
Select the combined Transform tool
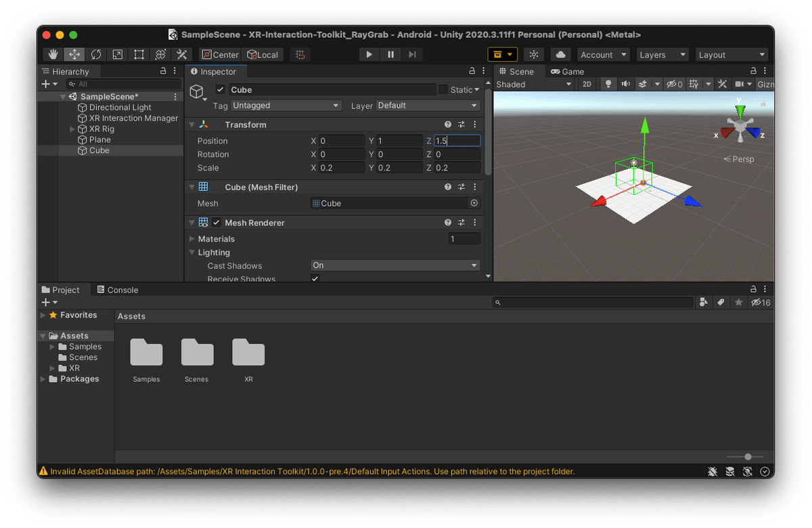pyautogui.click(x=160, y=55)
